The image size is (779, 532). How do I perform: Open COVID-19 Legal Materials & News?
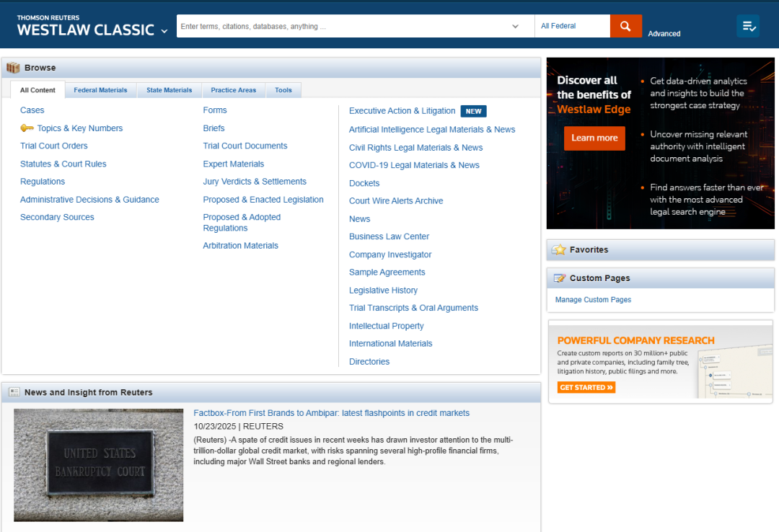[414, 165]
